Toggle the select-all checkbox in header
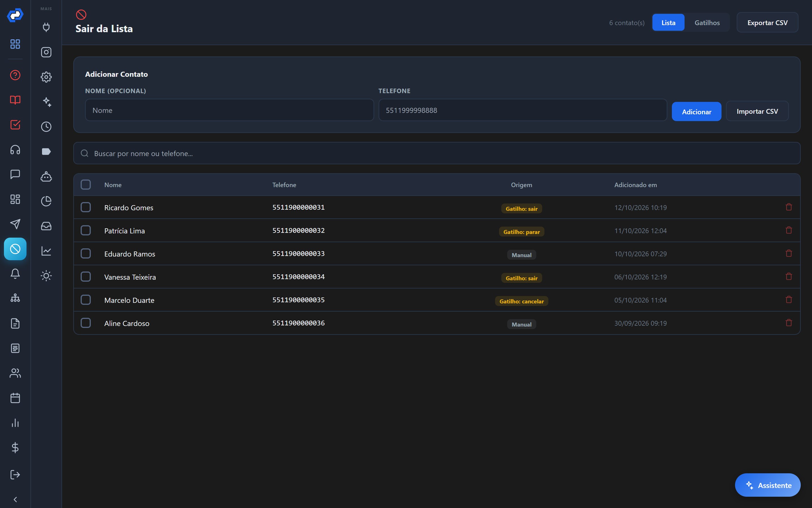This screenshot has width=812, height=508. [85, 185]
